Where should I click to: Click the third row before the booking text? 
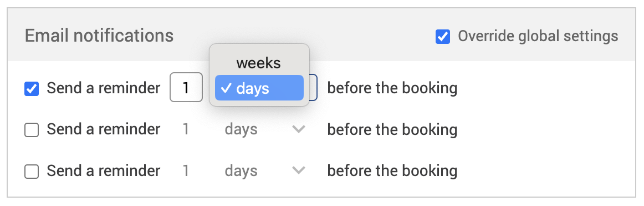click(x=392, y=170)
